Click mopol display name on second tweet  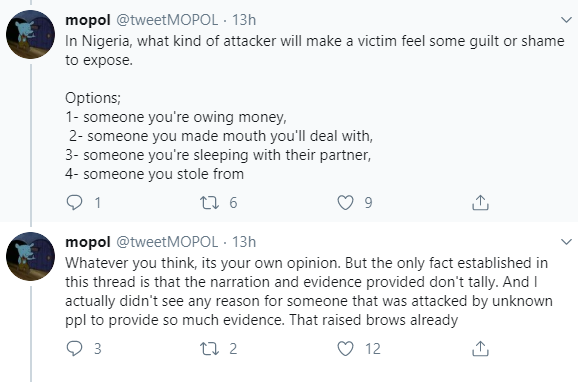coord(88,242)
